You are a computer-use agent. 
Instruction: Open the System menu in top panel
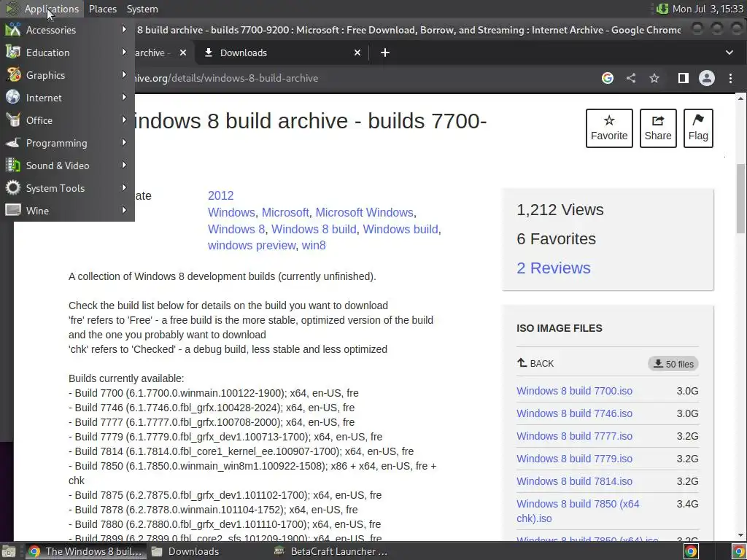coord(142,9)
